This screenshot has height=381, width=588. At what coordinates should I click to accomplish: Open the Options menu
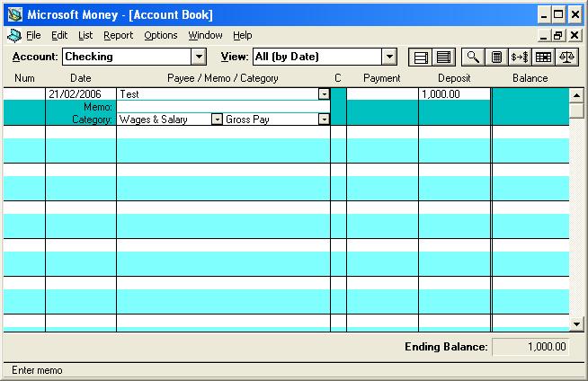pos(161,35)
